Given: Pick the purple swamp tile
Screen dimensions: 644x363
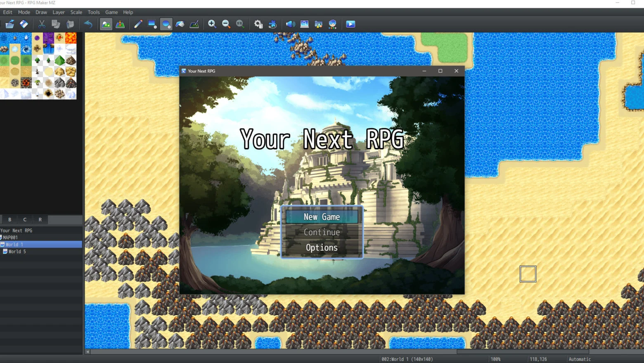Looking at the screenshot, I should tap(48, 38).
